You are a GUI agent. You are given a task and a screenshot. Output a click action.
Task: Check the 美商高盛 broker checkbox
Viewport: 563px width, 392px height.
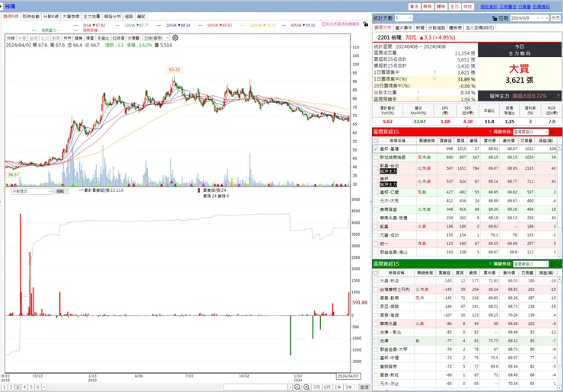[x=376, y=209]
